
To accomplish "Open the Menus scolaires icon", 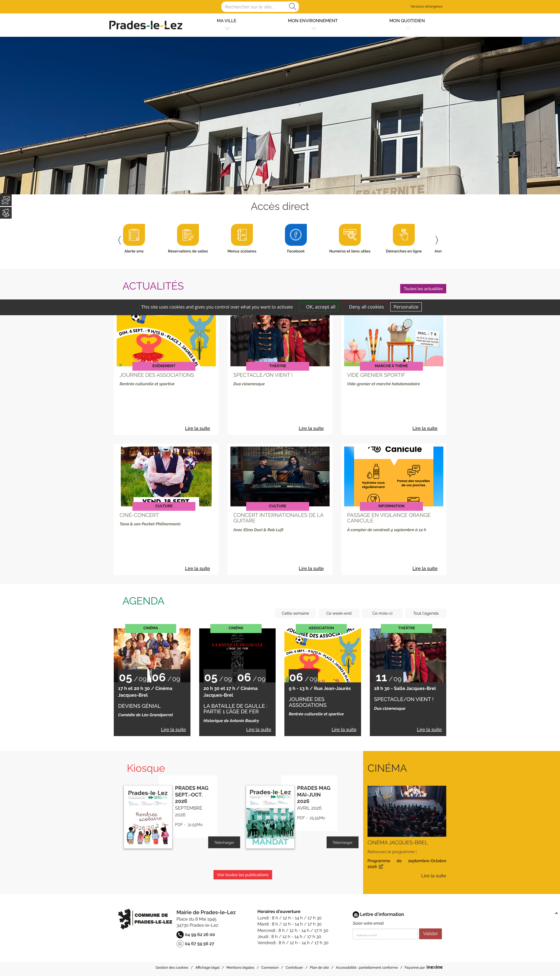I will [x=242, y=234].
